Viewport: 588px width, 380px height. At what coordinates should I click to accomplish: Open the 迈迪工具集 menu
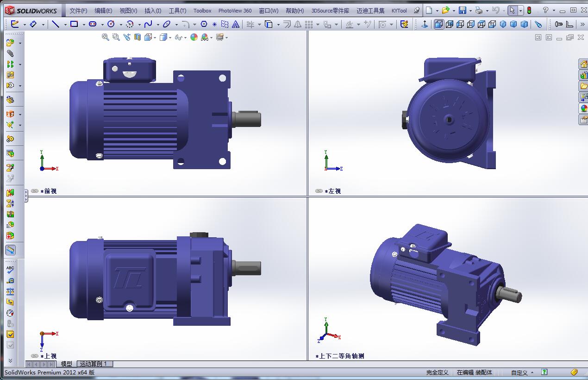tap(370, 11)
